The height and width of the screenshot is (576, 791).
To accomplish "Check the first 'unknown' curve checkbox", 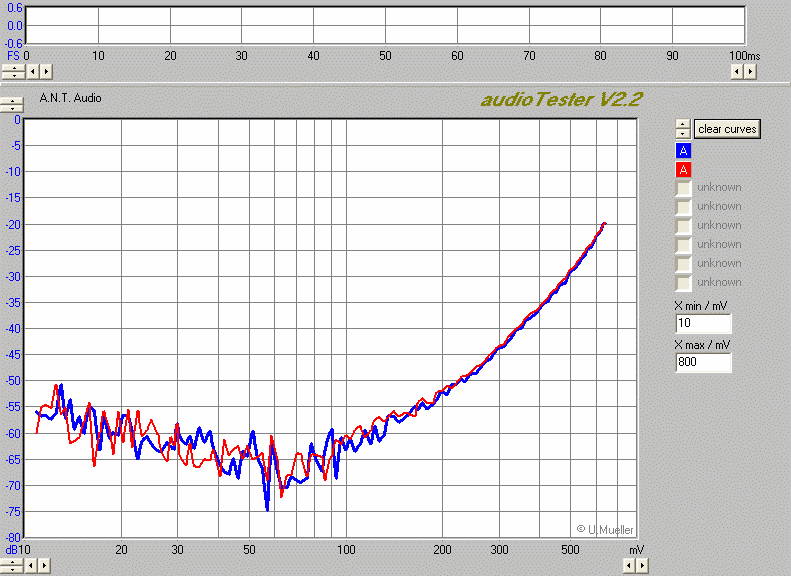I will [x=683, y=188].
